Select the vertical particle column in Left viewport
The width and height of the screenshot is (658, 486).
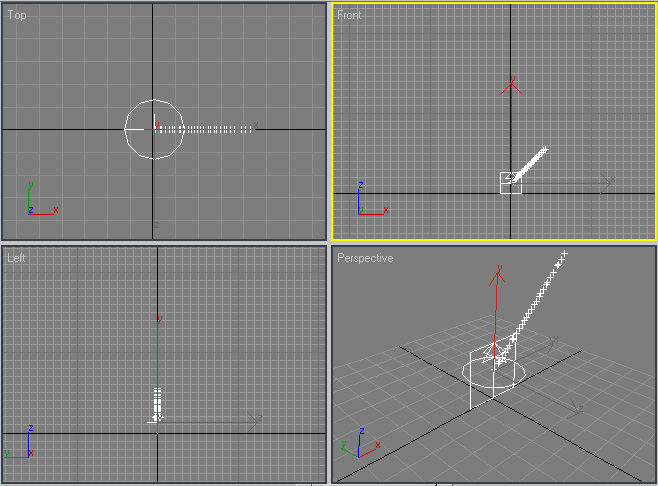tap(157, 401)
